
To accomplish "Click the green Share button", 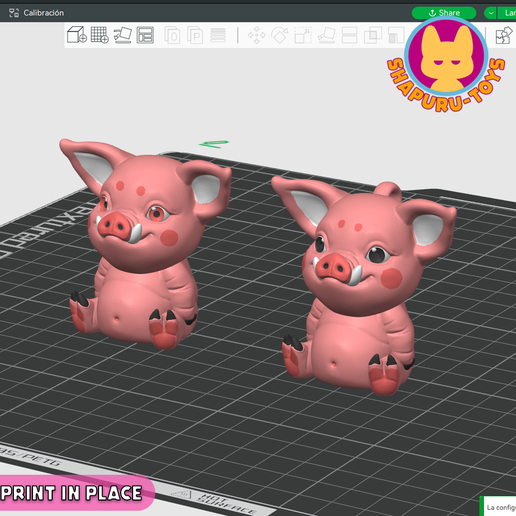I will (x=444, y=13).
